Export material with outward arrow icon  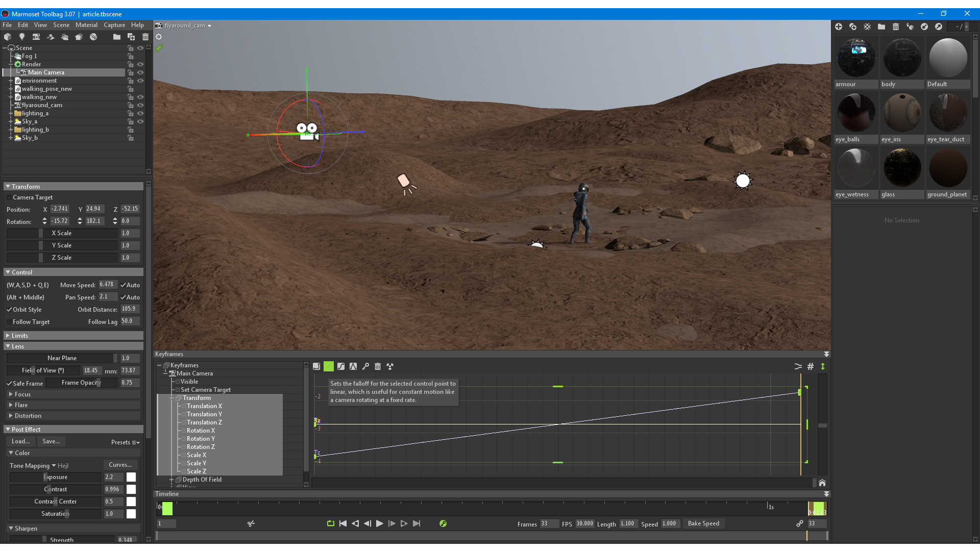tap(939, 27)
